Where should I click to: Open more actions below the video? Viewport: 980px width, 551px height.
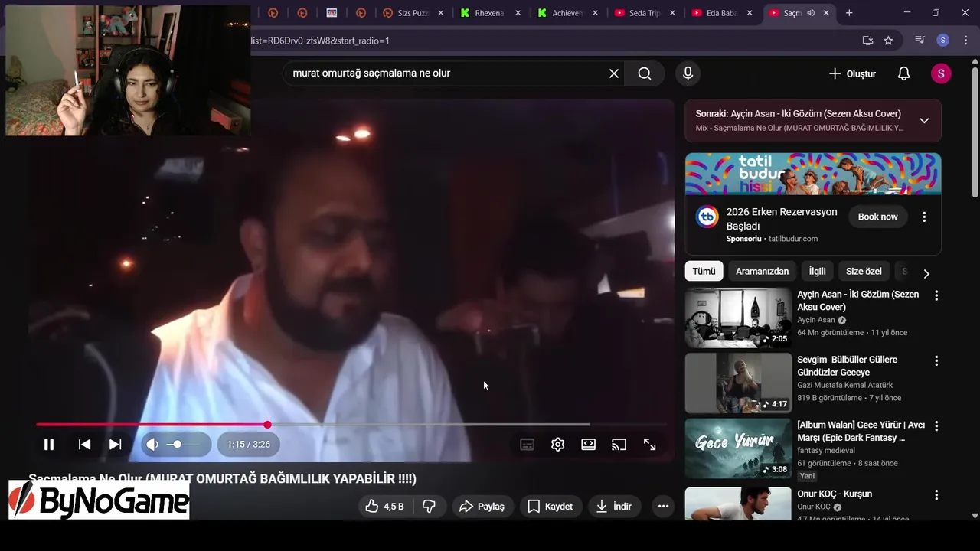(663, 507)
